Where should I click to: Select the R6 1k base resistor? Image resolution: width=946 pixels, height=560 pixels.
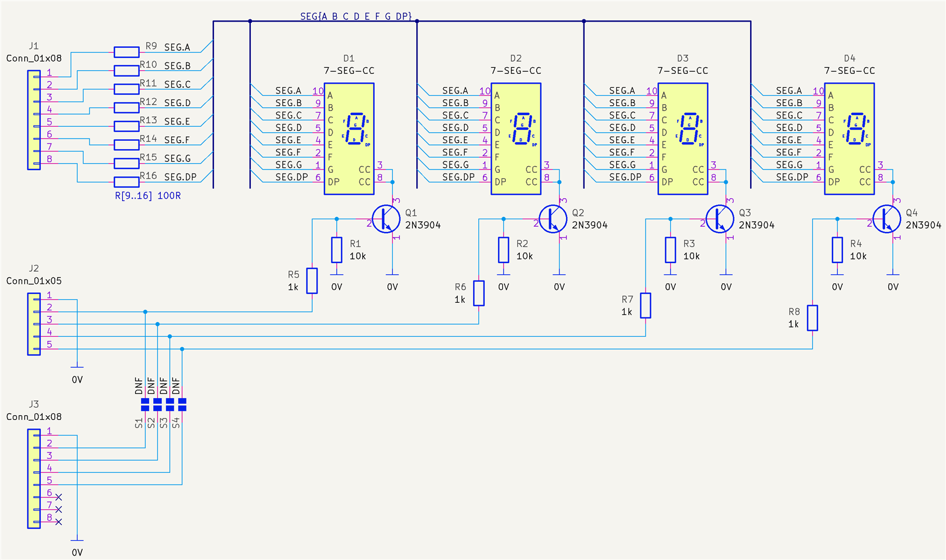[x=479, y=293]
